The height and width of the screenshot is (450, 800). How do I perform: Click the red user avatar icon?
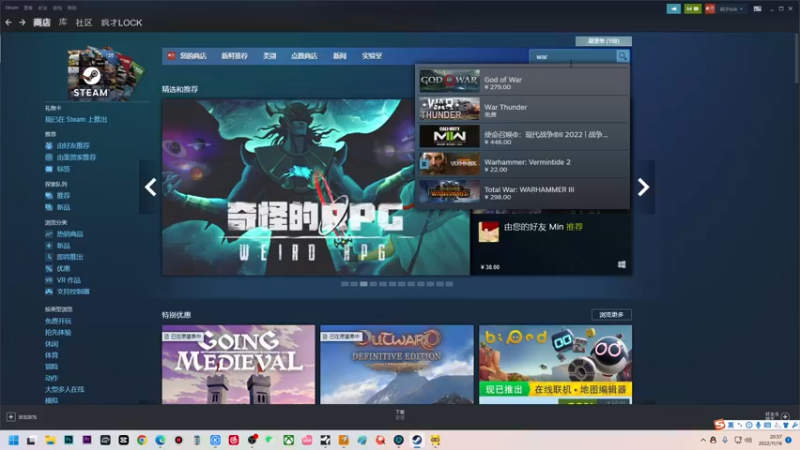click(710, 9)
